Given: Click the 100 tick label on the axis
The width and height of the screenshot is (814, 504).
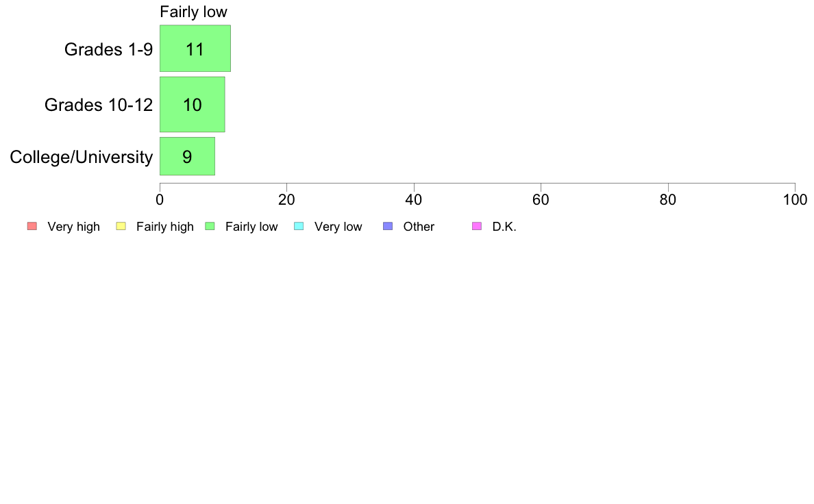Looking at the screenshot, I should pyautogui.click(x=795, y=200).
